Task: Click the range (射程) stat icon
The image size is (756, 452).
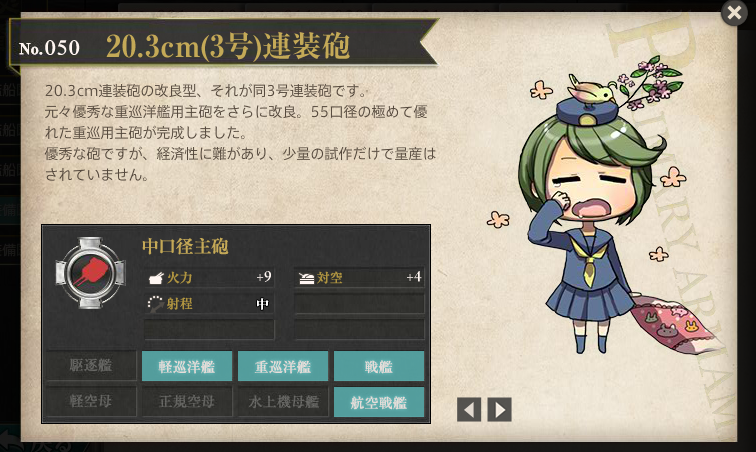Action: [155, 304]
